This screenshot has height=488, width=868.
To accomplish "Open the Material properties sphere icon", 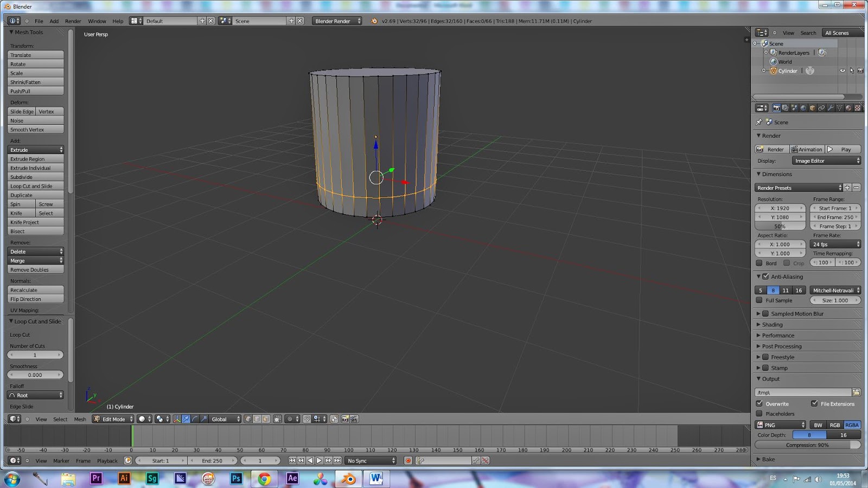I will [x=847, y=107].
